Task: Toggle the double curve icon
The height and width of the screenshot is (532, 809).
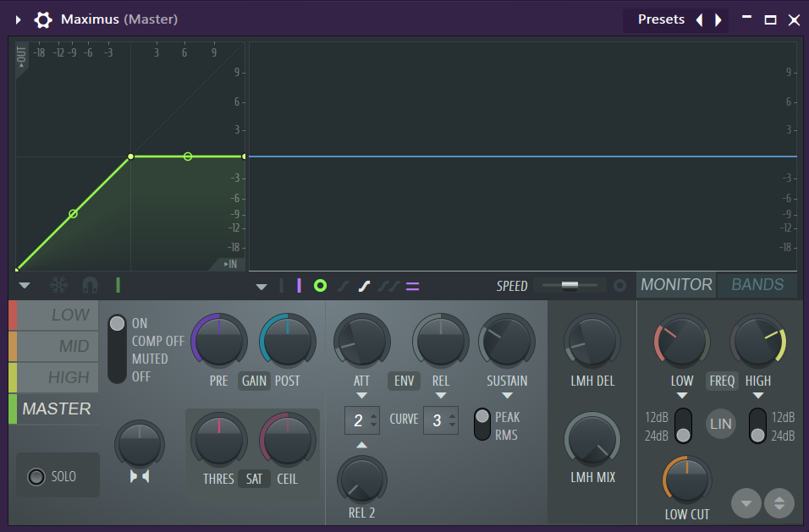Action: [x=388, y=286]
